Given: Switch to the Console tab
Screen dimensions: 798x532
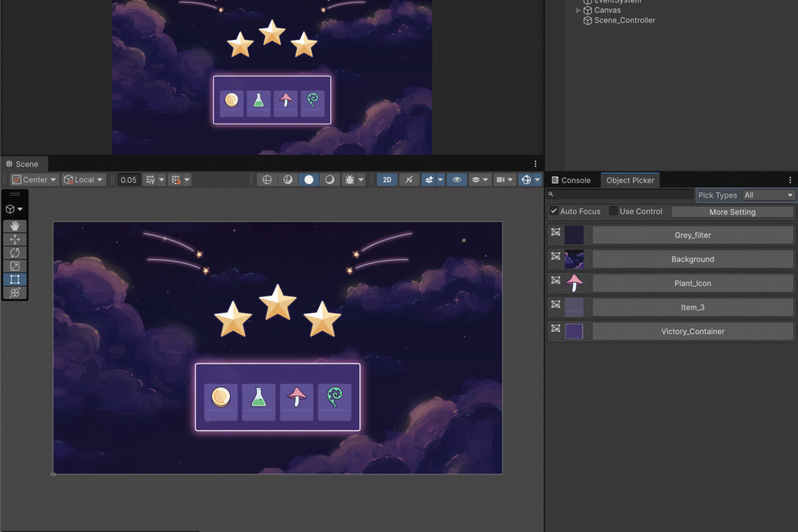Looking at the screenshot, I should pyautogui.click(x=571, y=180).
